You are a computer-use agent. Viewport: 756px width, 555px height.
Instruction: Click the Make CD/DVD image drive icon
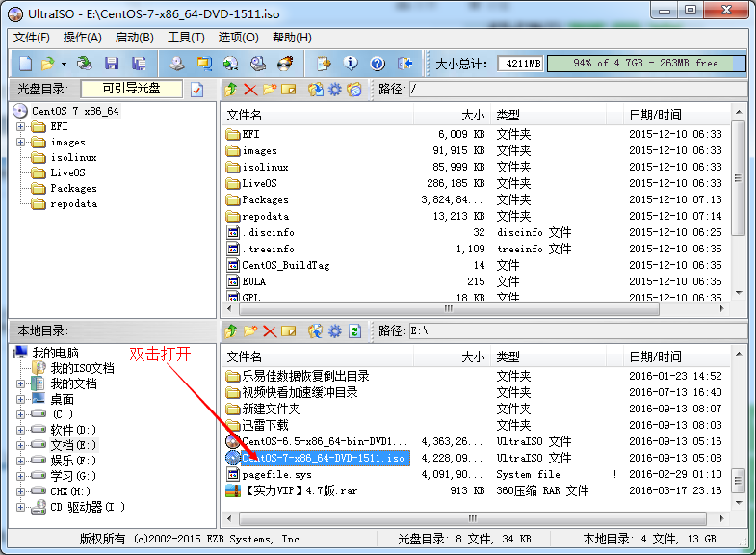coord(177,64)
